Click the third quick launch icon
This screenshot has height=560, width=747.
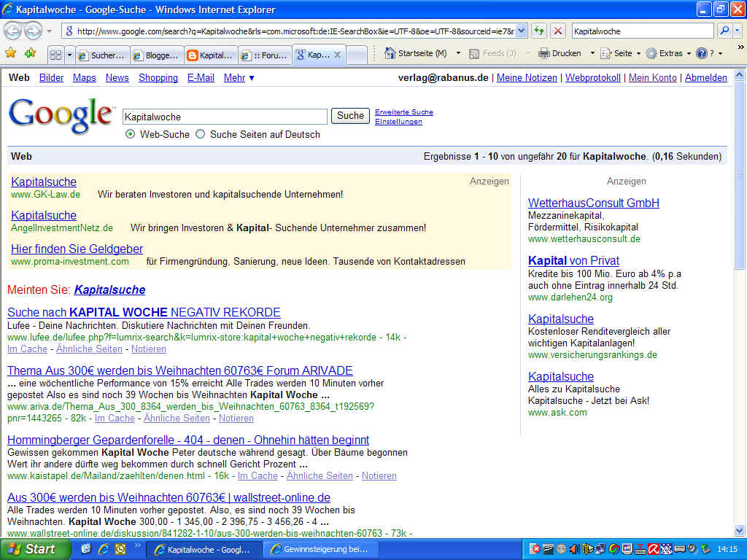coord(120,549)
